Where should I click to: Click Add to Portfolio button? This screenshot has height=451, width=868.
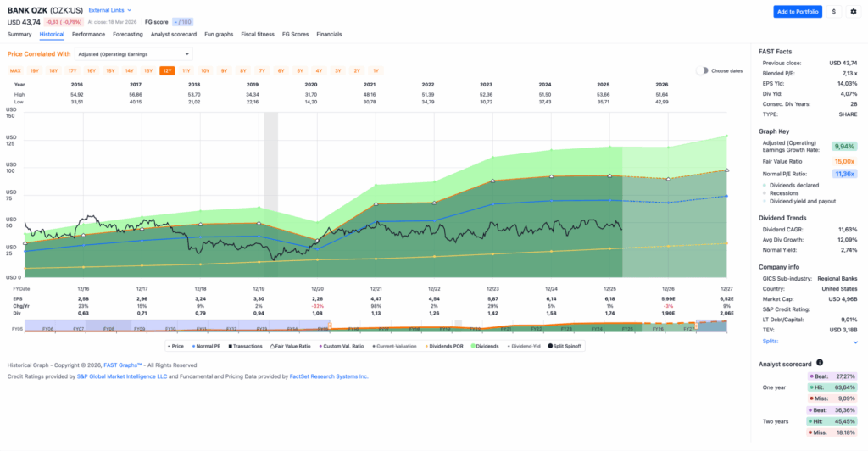[x=798, y=12]
